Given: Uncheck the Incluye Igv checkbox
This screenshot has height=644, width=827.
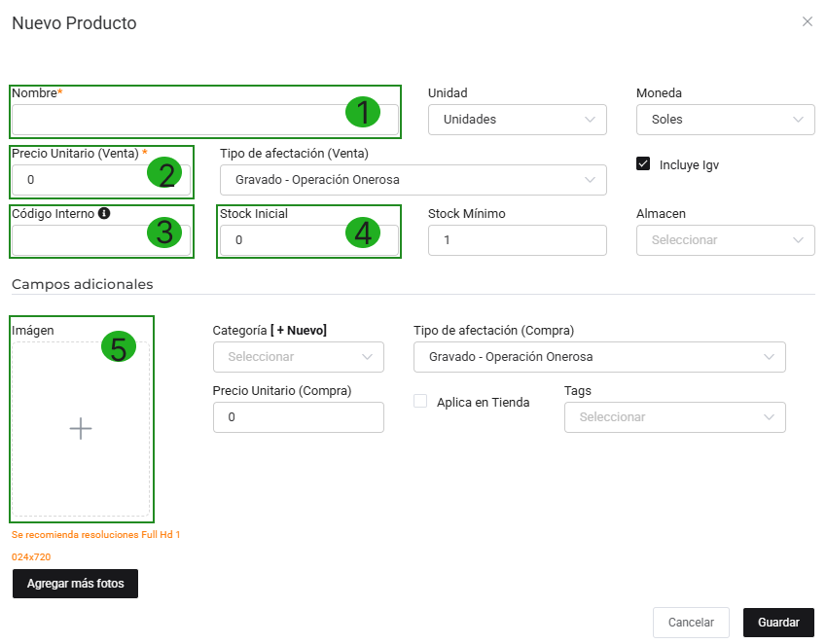Looking at the screenshot, I should click(643, 164).
